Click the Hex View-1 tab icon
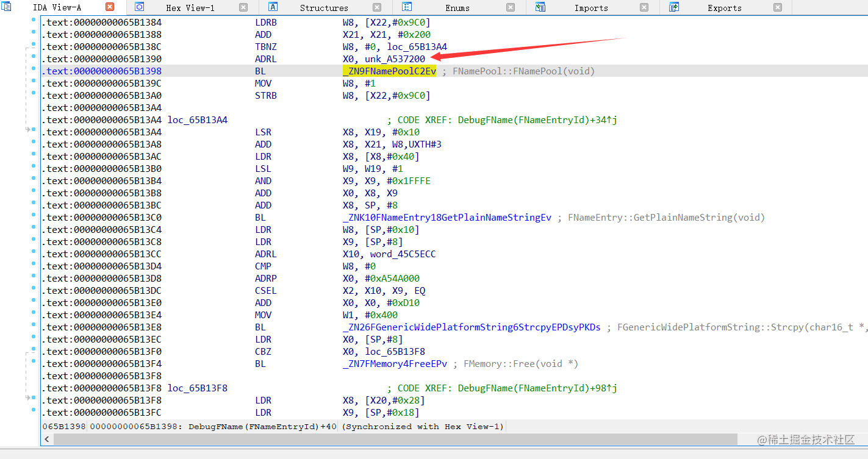Image resolution: width=868 pixels, height=459 pixels. pos(140,7)
